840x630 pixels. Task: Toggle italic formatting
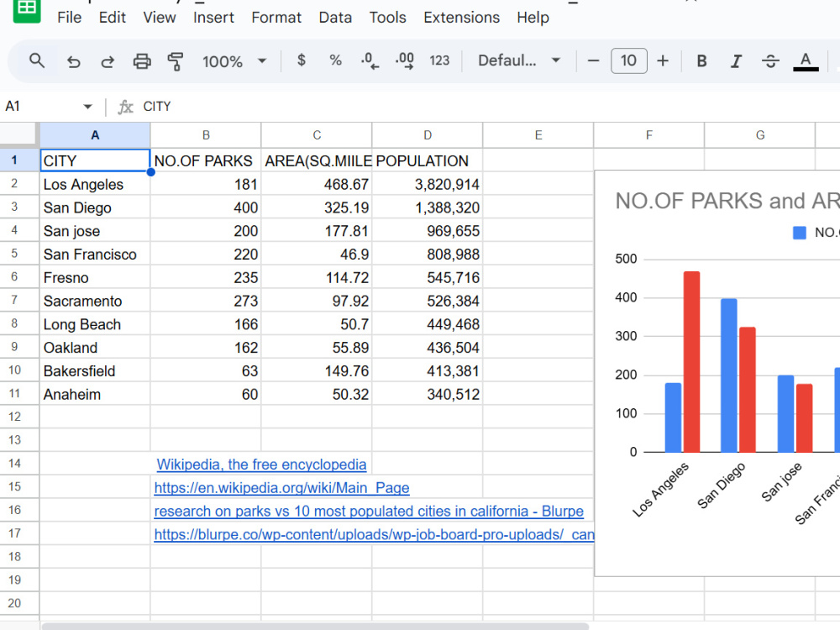(x=736, y=61)
